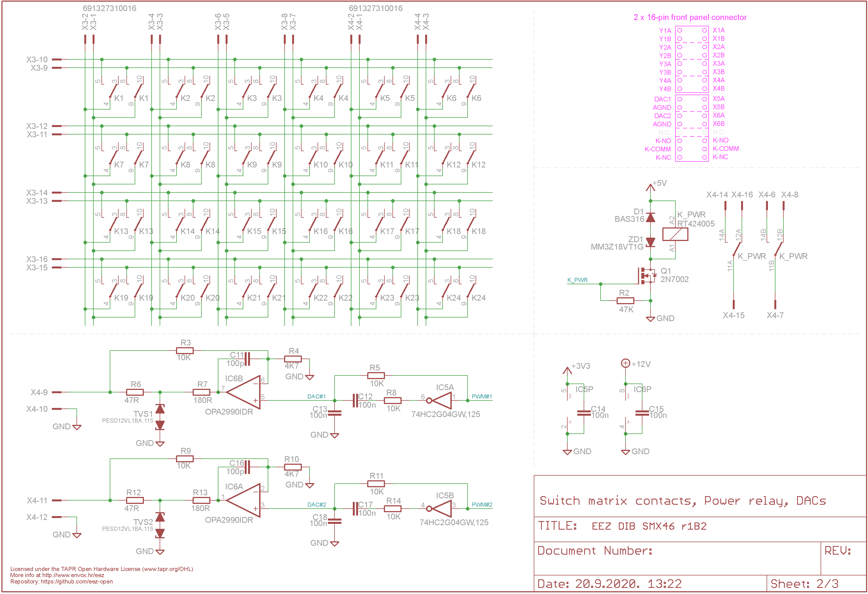Viewport: 868px width, 594px height.
Task: Select the IC5A inverter gate symbol
Action: click(439, 400)
